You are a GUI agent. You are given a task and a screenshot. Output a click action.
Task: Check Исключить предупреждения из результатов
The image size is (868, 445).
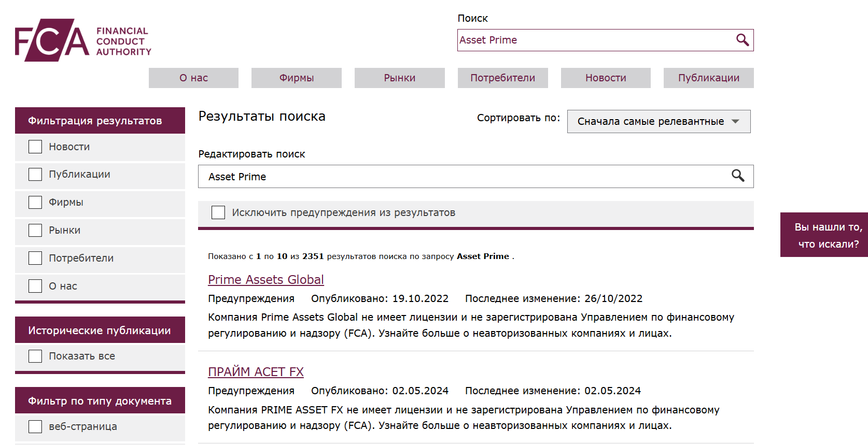click(218, 212)
